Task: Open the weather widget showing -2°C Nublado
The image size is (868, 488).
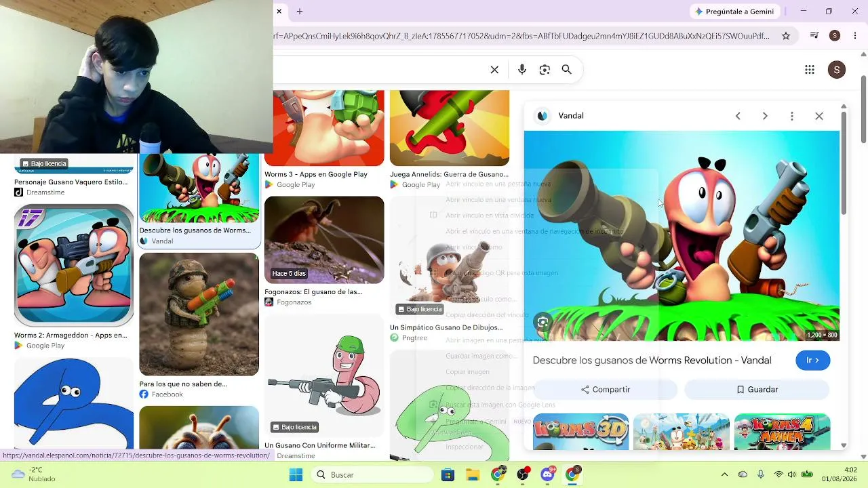Action: coord(33,474)
